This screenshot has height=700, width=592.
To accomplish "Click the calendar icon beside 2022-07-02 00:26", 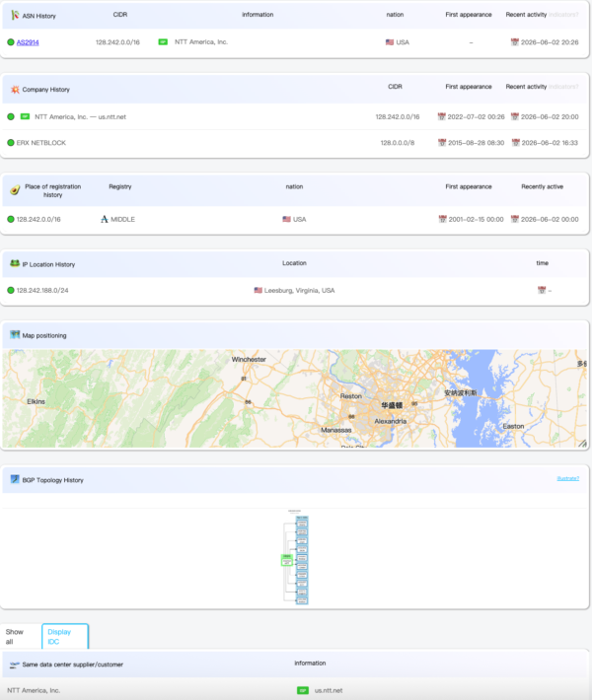I will (x=441, y=116).
